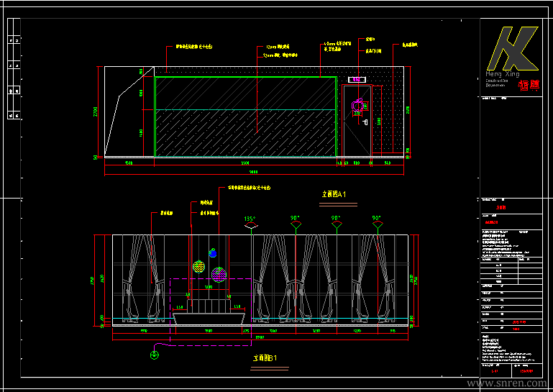Click the 135° angle marker symbol
The width and height of the screenshot is (553, 392).
coord(251,225)
